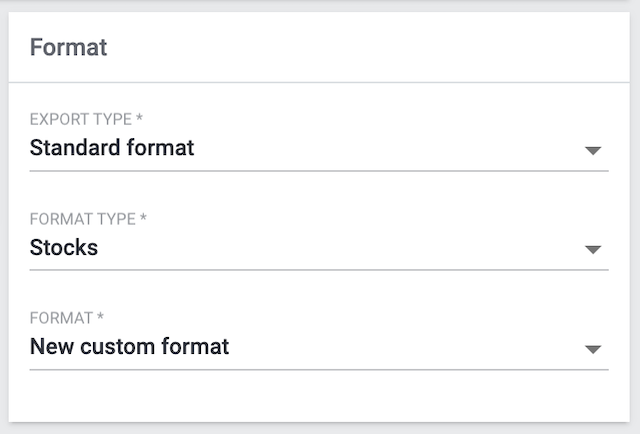Viewport: 640px width, 434px height.
Task: Show export type options via Standard format arrow
Action: 593,150
